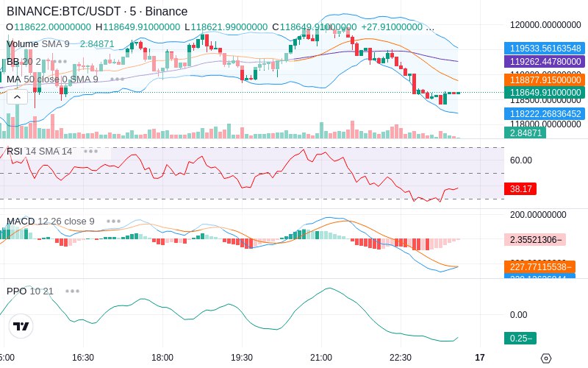Viewport: 588px width, 368px height.
Task: Click the low price value 118621.99000000
Action: point(229,27)
